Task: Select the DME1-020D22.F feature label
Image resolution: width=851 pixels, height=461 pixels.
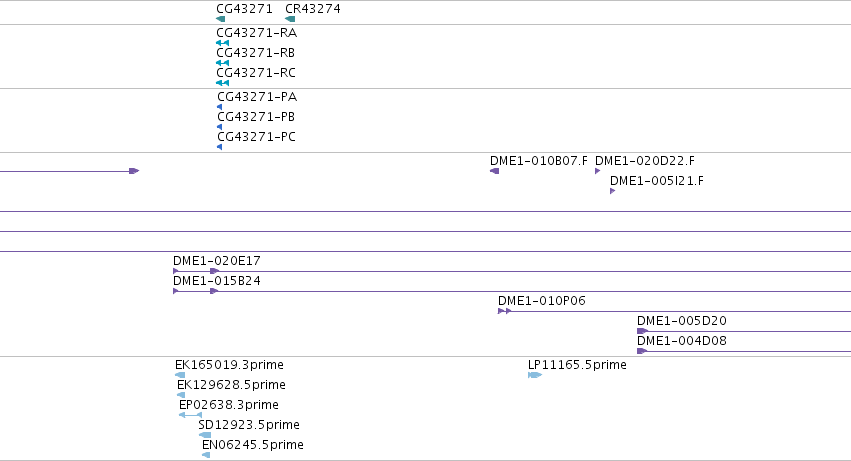Action: [x=645, y=161]
